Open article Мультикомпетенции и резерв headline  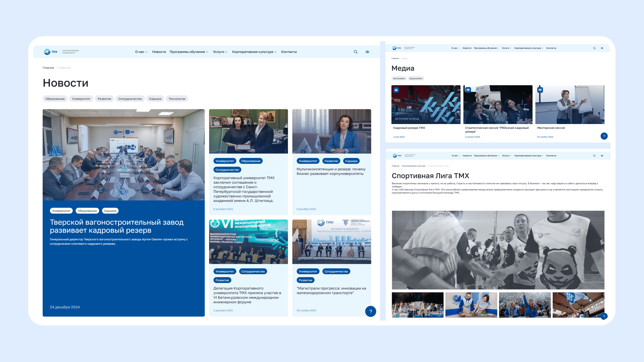331,171
